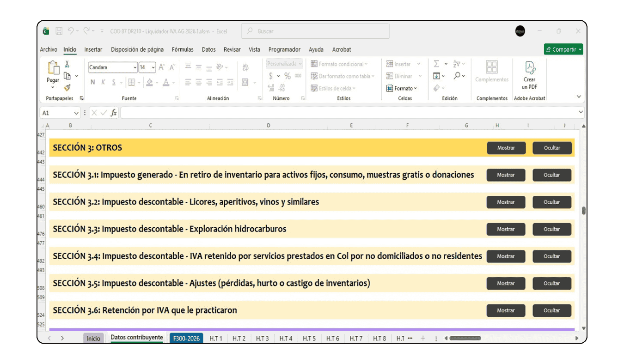Click the Autosuma icon in Edición group

coord(436,63)
